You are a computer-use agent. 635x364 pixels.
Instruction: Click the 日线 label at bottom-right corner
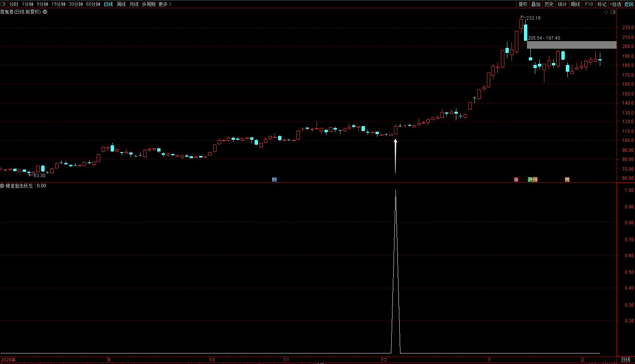coord(626,359)
